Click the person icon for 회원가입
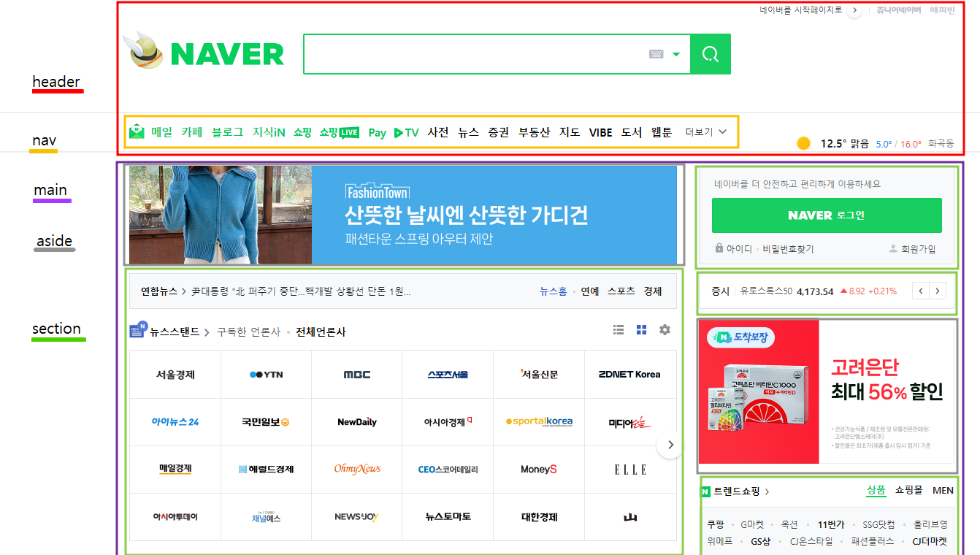This screenshot has height=555, width=980. [x=893, y=248]
